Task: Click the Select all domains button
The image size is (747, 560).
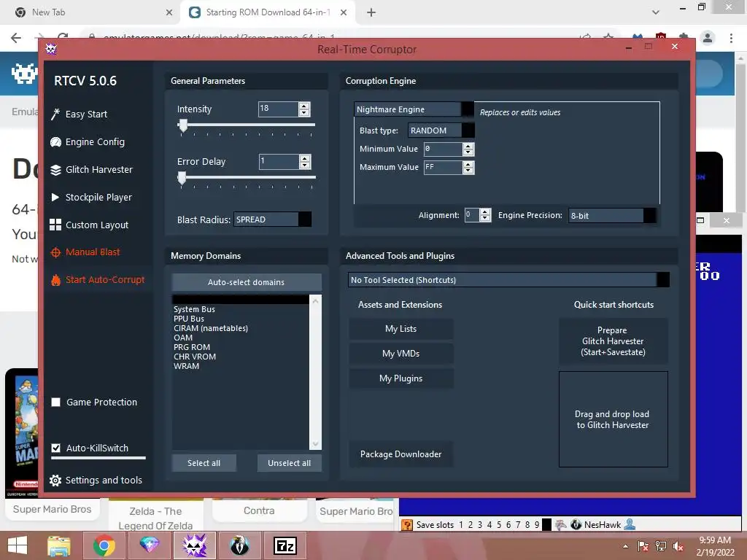Action: pos(204,463)
